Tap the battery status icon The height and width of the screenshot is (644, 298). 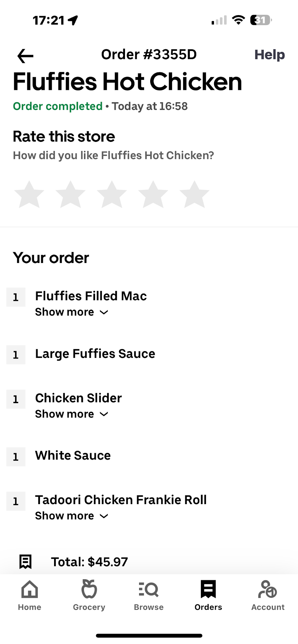click(x=261, y=20)
